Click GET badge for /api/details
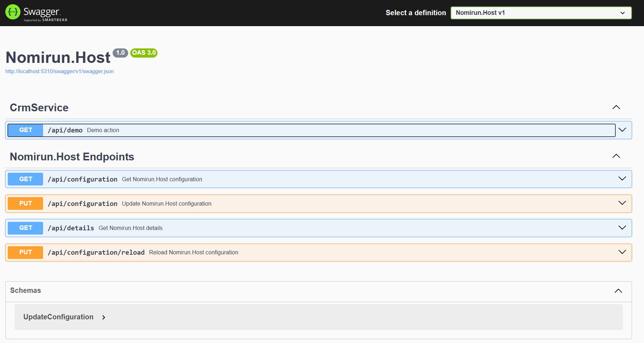644x343 pixels. pyautogui.click(x=25, y=228)
